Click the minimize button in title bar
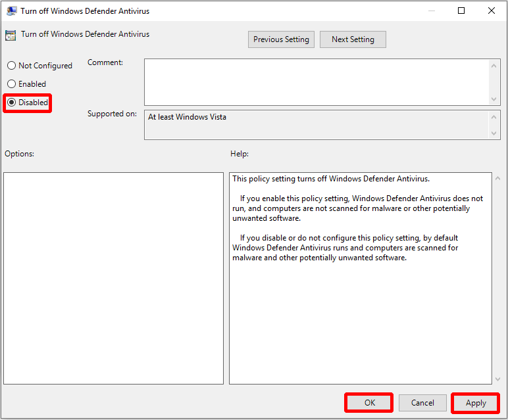 [x=432, y=11]
